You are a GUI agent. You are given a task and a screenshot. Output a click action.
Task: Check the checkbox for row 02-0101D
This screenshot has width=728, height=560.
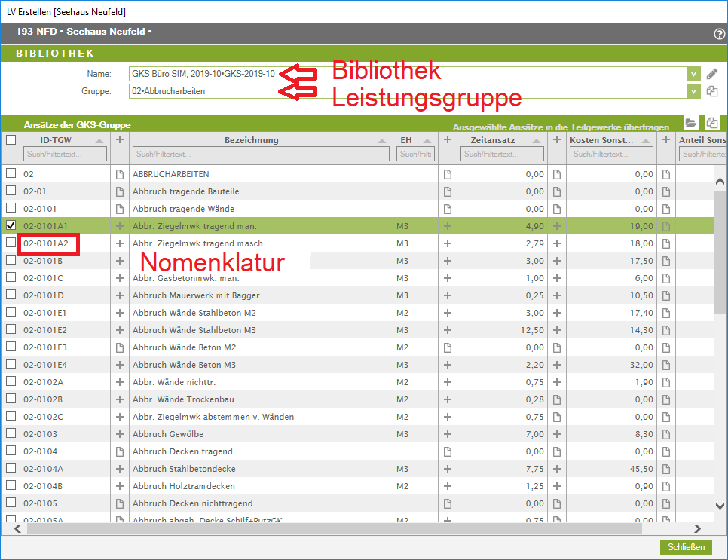tap(11, 295)
